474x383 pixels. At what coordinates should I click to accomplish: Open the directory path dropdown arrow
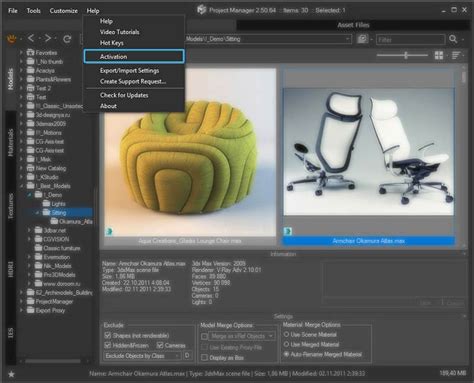(347, 39)
